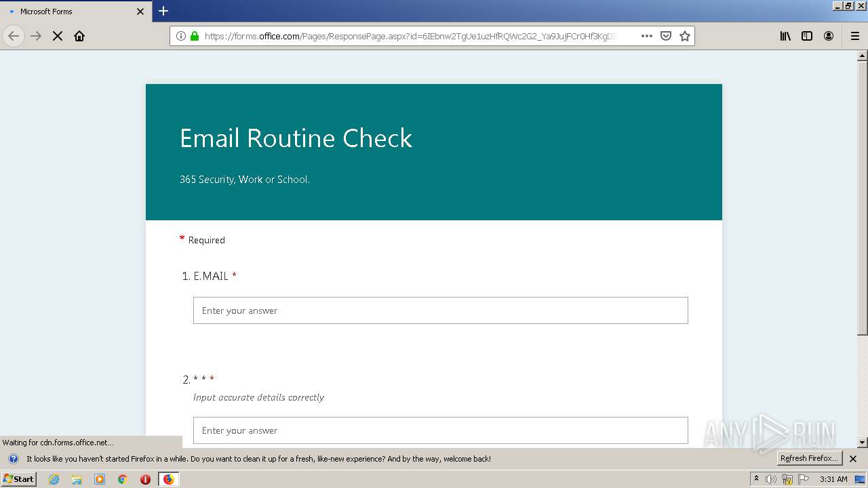The height and width of the screenshot is (488, 868).
Task: Go forward one page in Firefox
Action: point(36,36)
